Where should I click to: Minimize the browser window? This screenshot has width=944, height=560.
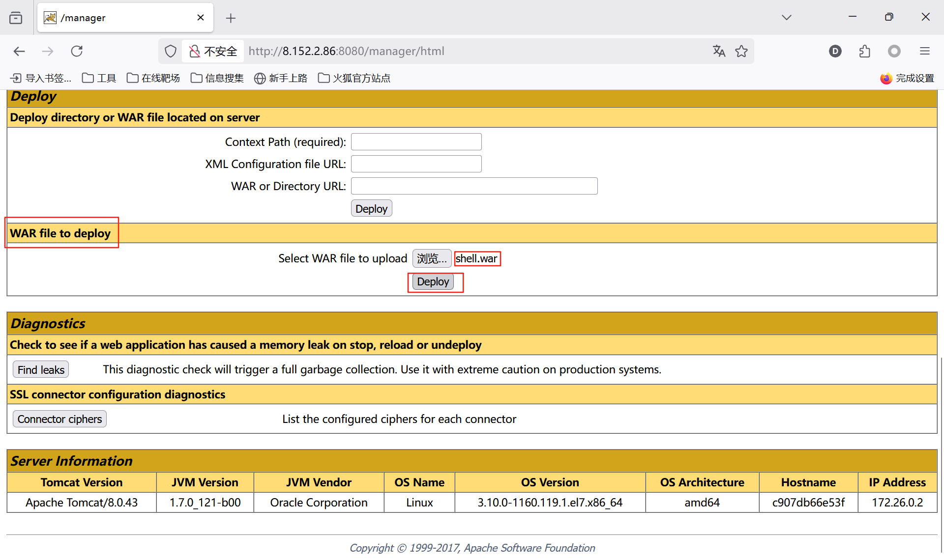853,17
